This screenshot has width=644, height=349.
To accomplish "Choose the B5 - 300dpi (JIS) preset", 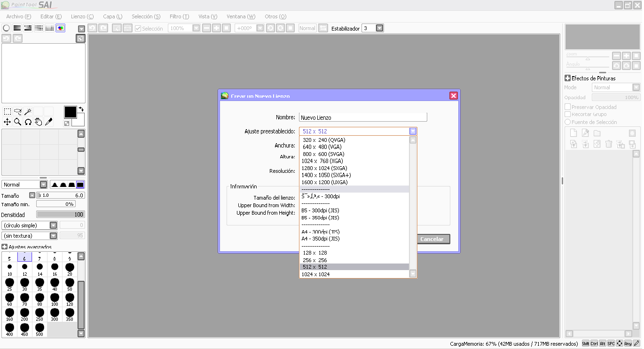I will (x=354, y=210).
